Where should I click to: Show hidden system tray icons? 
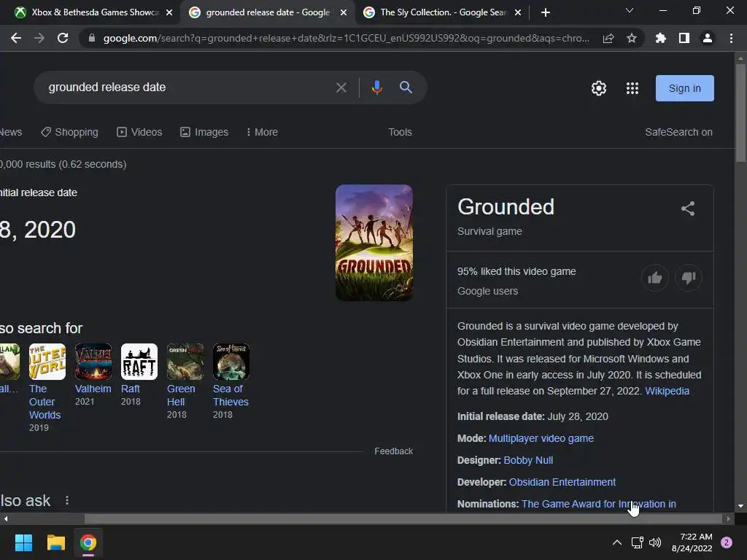(617, 542)
